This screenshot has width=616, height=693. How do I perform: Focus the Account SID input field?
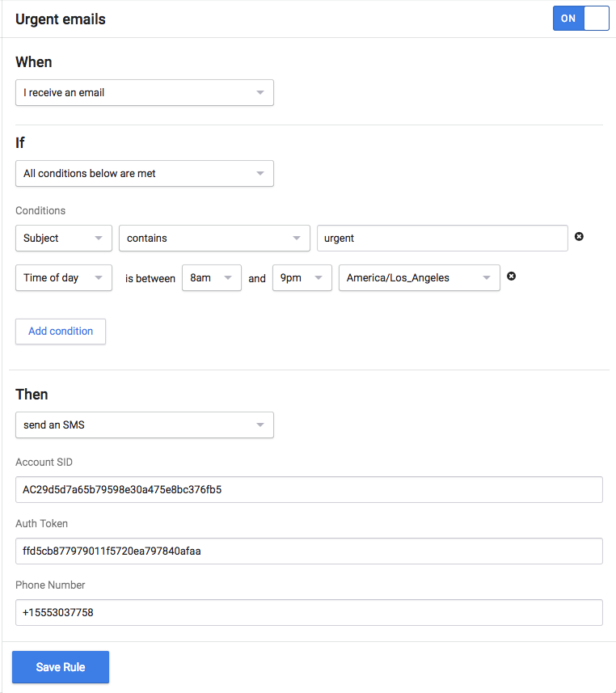(309, 490)
